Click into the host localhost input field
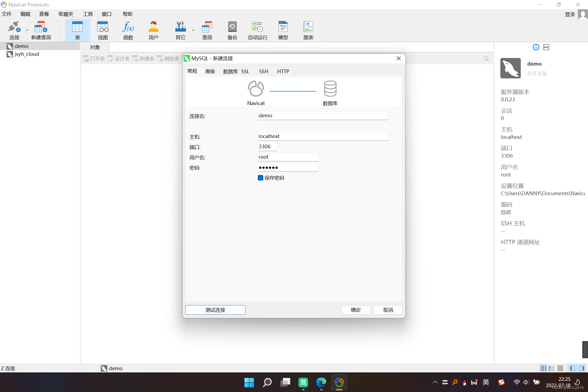The height and width of the screenshot is (392, 588). point(323,136)
